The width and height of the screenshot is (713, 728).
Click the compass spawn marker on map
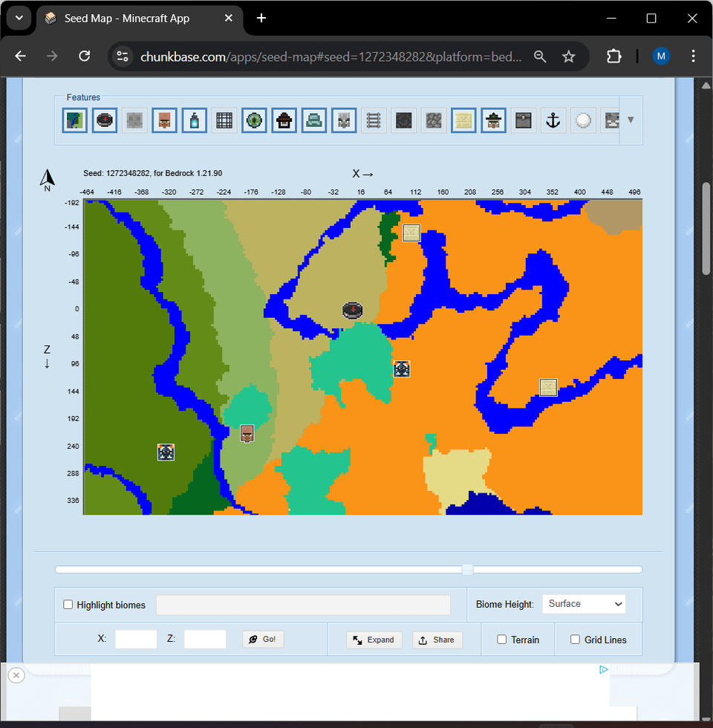tap(352, 310)
